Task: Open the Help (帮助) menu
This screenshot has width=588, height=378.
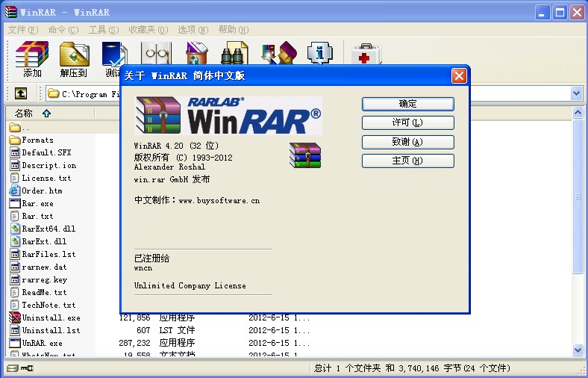Action: 233,30
